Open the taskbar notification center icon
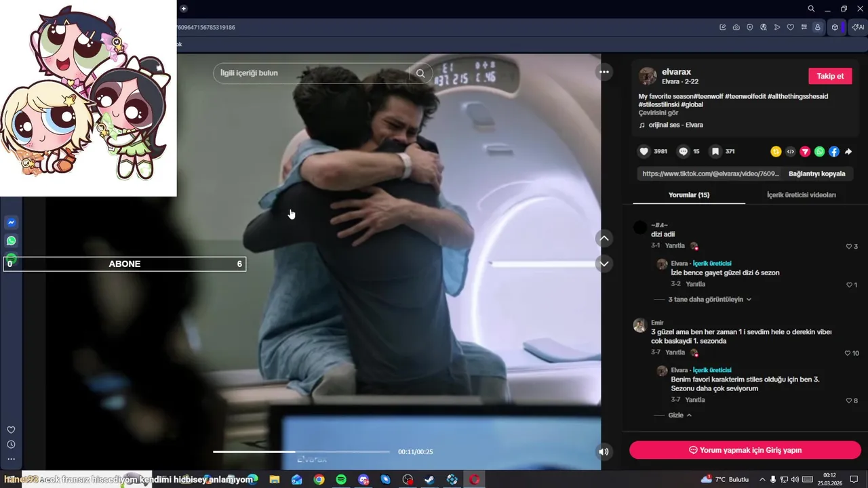The height and width of the screenshot is (488, 868). click(854, 479)
